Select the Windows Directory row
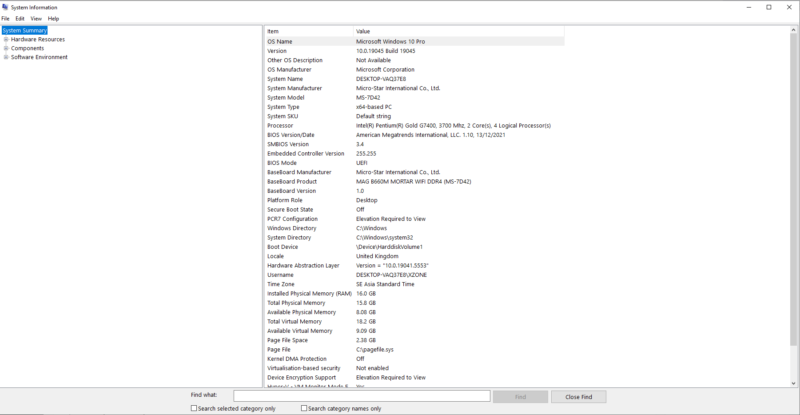 coord(414,228)
